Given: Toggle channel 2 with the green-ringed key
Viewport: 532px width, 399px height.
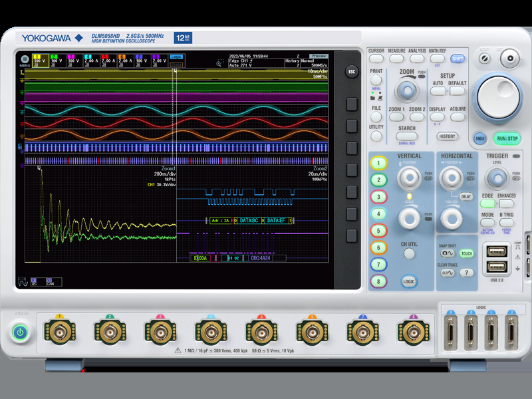Looking at the screenshot, I should 378,180.
